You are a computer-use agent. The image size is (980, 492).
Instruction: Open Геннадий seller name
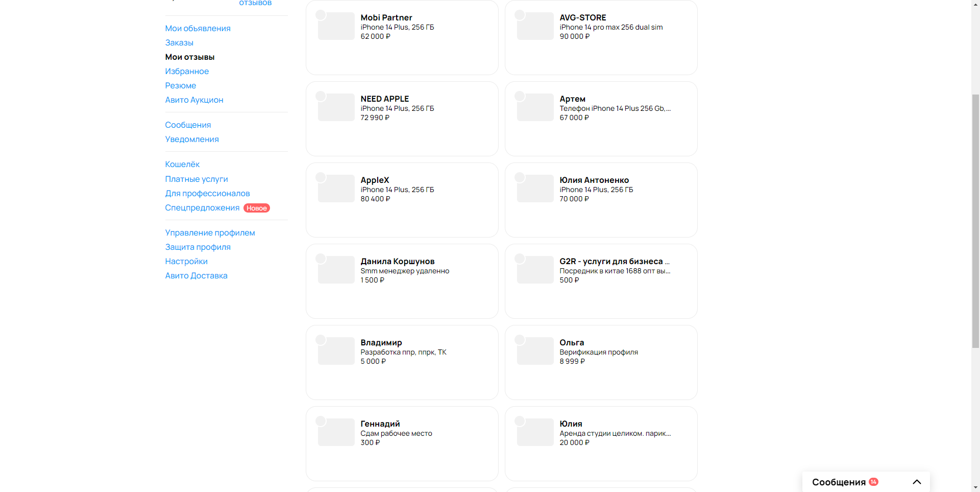(380, 424)
